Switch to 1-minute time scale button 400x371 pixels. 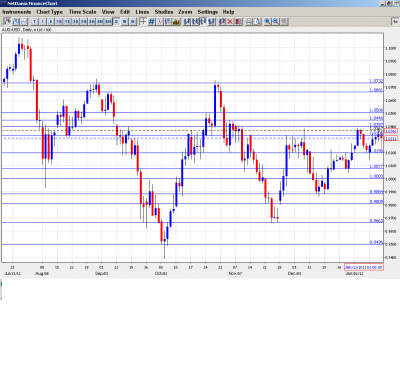click(x=43, y=22)
